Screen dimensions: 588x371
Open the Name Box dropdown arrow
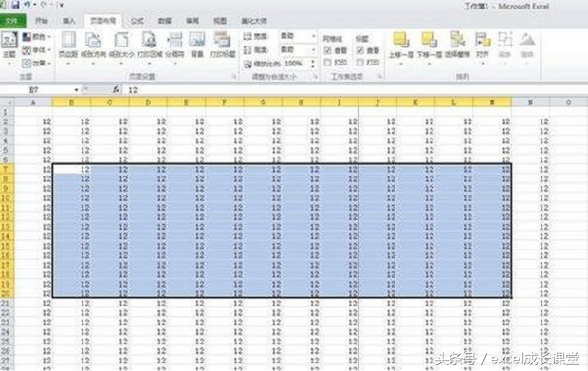click(76, 90)
